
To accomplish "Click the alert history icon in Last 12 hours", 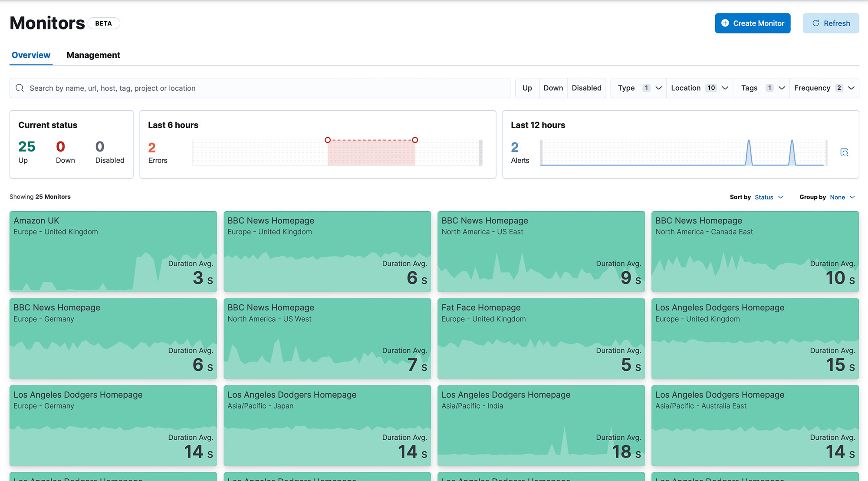I will click(x=844, y=153).
